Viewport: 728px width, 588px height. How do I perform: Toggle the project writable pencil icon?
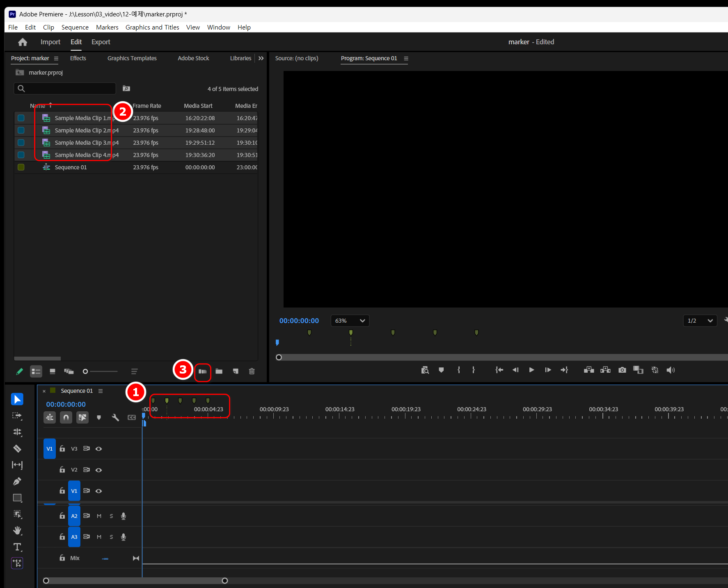(x=19, y=371)
